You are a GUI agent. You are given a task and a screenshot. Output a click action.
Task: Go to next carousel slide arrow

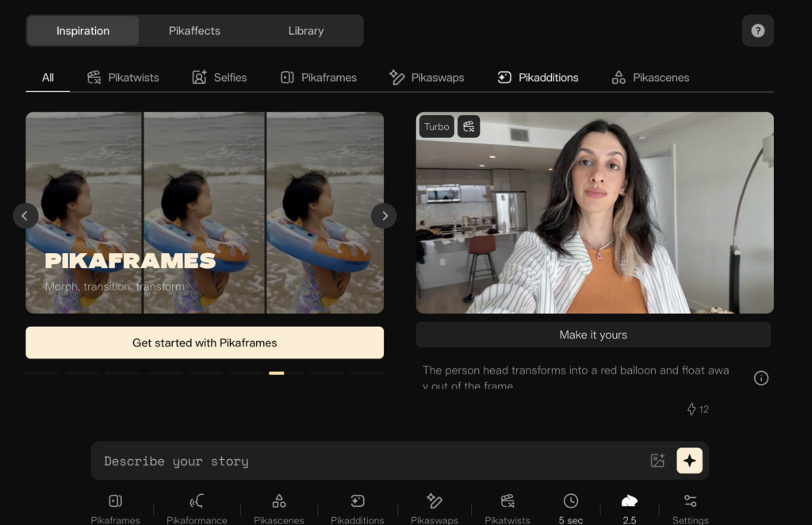point(384,216)
